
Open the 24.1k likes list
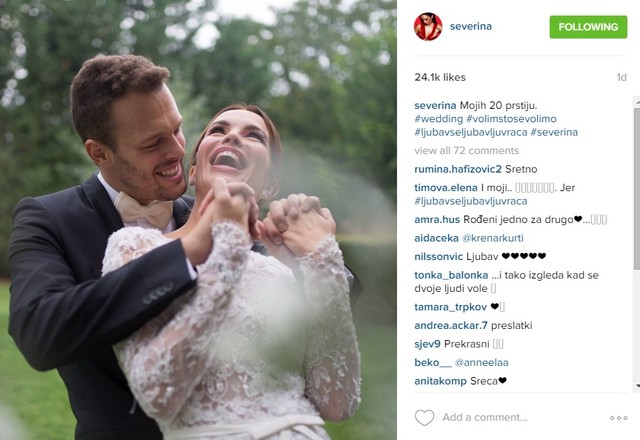pos(440,78)
